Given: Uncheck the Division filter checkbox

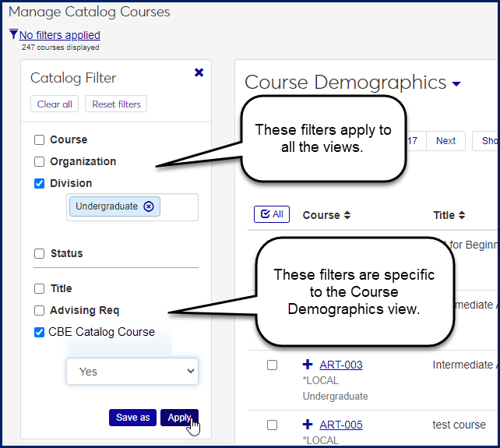Looking at the screenshot, I should (x=39, y=183).
